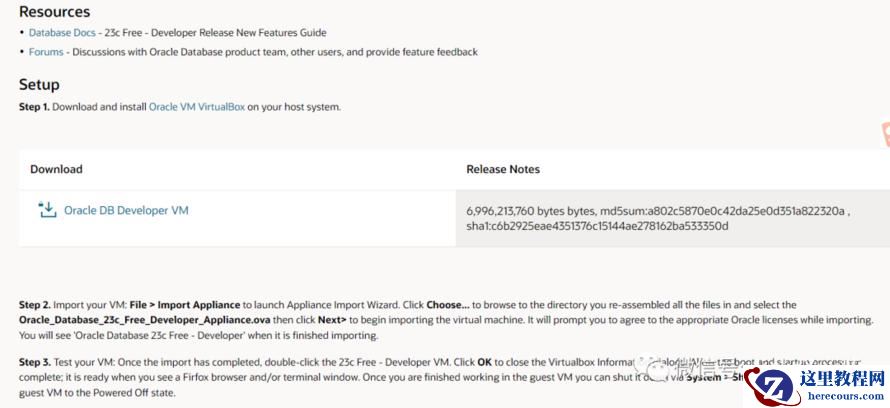
Task: Open the Database Docs link
Action: [62, 33]
